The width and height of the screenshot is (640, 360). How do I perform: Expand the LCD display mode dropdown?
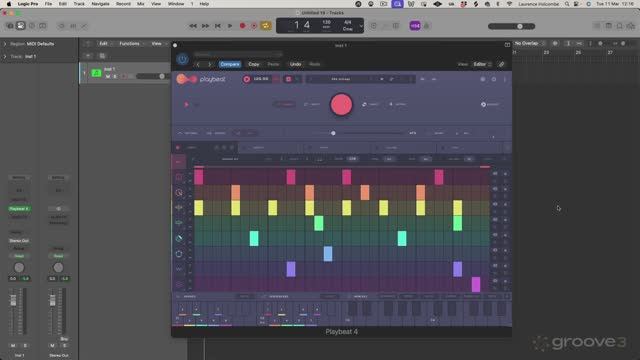point(361,26)
